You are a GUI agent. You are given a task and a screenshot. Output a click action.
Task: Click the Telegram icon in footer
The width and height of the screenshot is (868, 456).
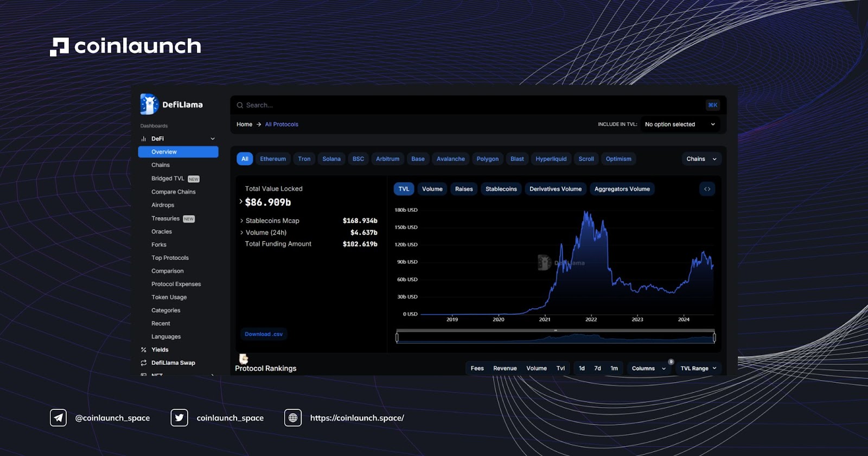(x=58, y=418)
